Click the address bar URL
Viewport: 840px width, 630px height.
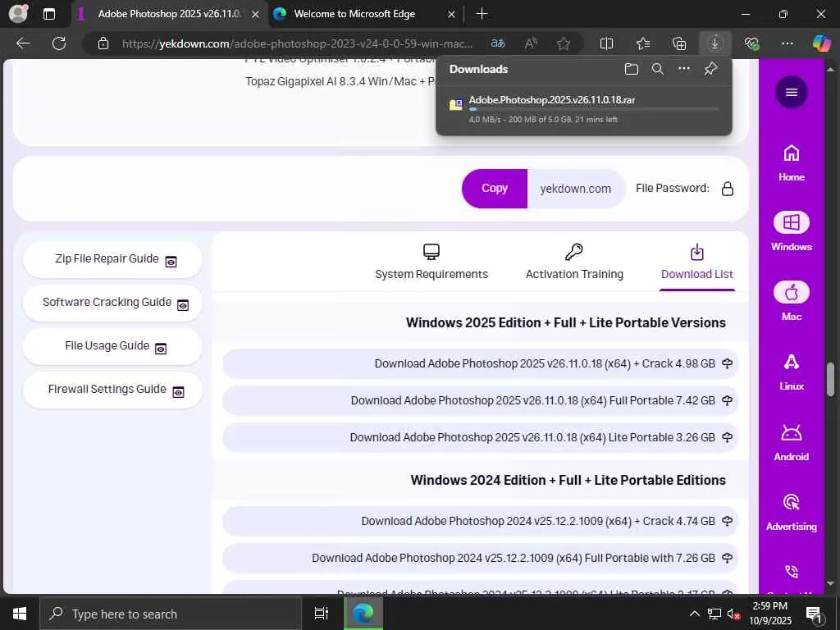pos(297,43)
